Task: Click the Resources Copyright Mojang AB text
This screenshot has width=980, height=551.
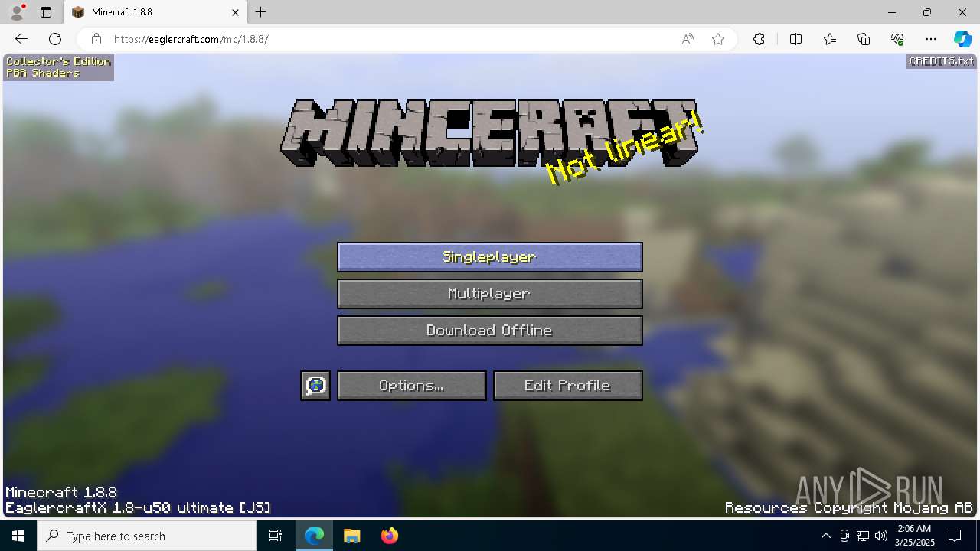Action: 849,508
